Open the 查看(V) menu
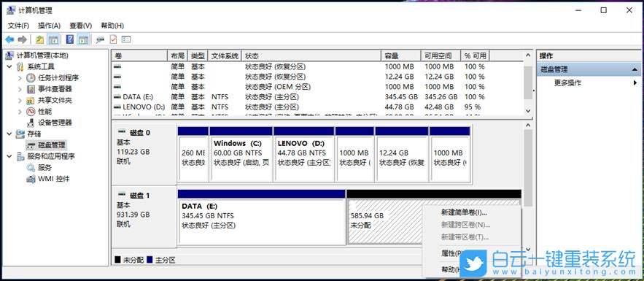Screen dimensions: 644x281 click(80, 26)
